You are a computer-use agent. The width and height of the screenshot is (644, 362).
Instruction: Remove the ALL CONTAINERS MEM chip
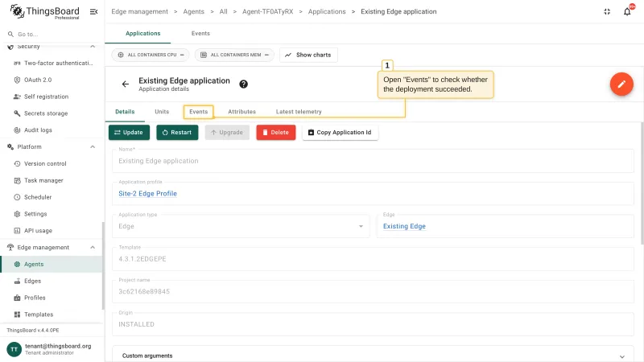tap(266, 55)
